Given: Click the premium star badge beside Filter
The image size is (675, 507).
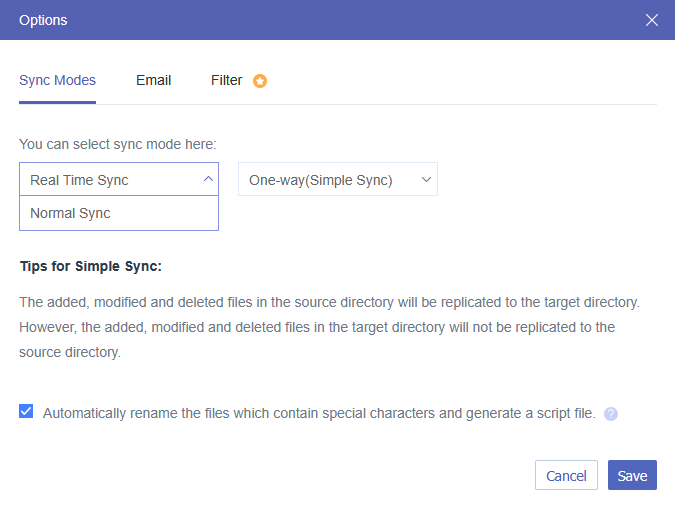Looking at the screenshot, I should [260, 81].
